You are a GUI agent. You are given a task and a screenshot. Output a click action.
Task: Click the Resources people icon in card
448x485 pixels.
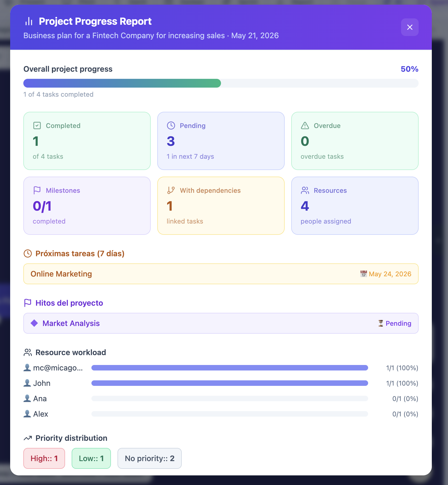(x=305, y=190)
